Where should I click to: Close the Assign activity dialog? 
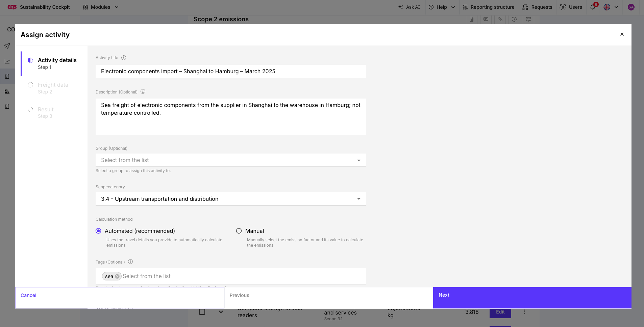click(x=622, y=34)
